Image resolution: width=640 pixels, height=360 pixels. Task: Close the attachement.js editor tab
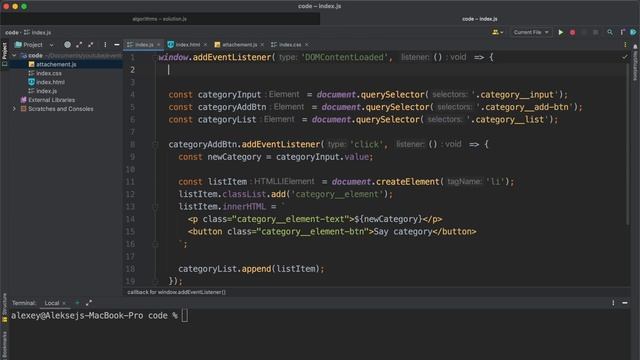(262, 44)
